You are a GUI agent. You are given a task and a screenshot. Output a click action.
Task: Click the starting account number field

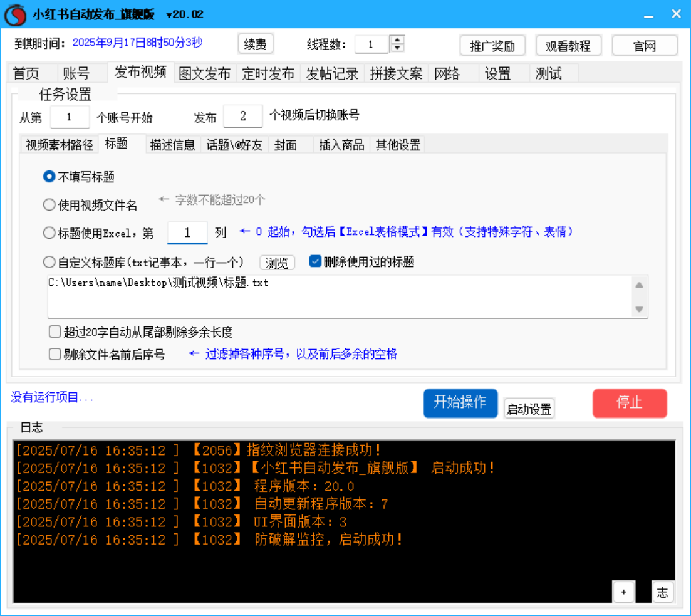[x=70, y=117]
